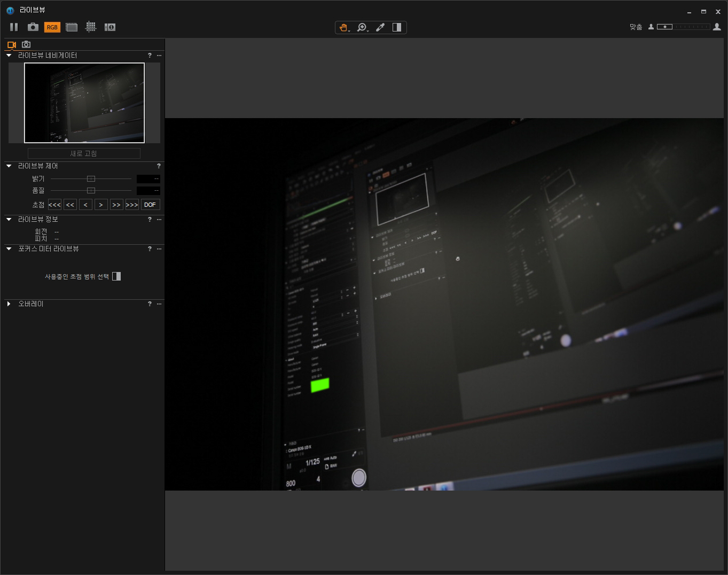
Task: Switch to the video camera tool tab
Action: pyautogui.click(x=12, y=45)
